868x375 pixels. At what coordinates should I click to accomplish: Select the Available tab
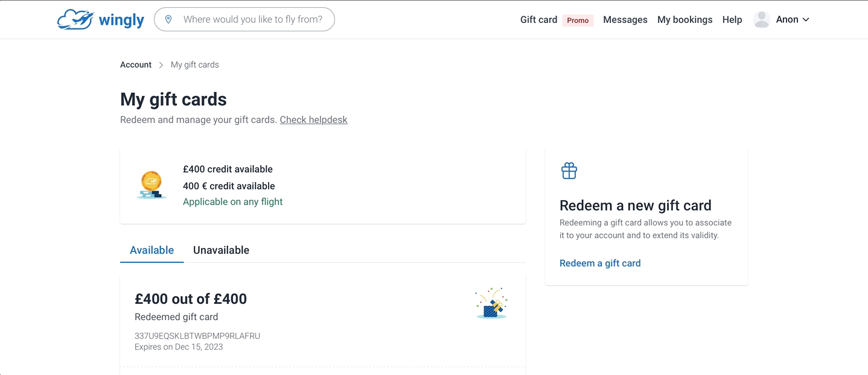click(152, 250)
